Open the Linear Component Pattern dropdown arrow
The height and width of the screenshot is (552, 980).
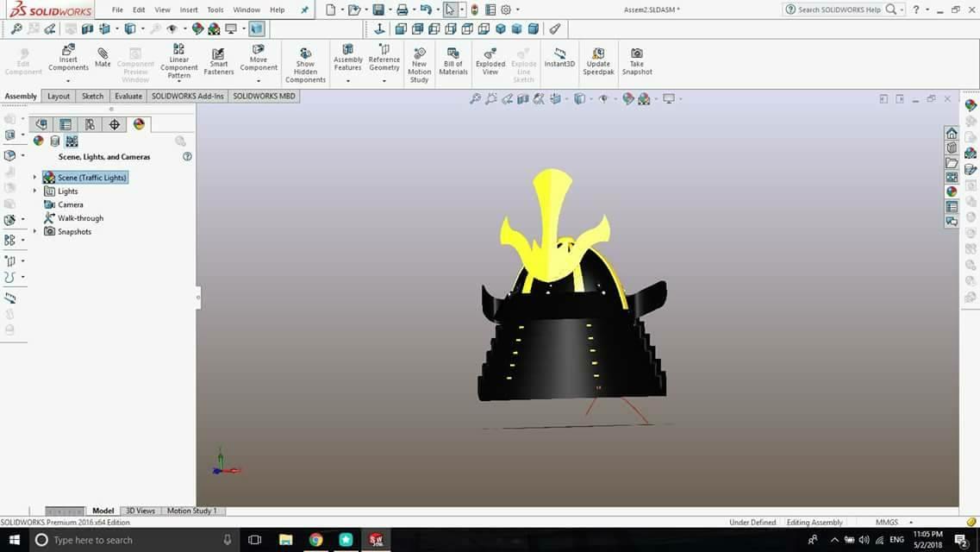178,81
